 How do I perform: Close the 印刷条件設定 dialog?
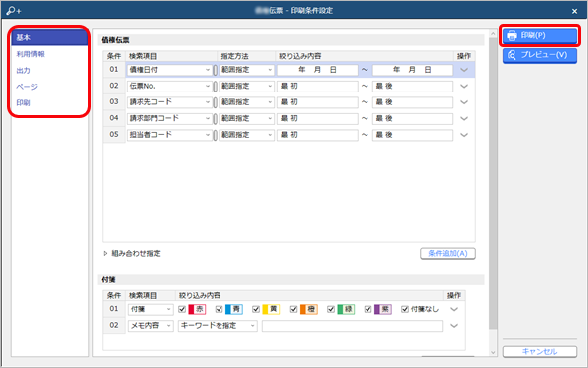point(574,11)
